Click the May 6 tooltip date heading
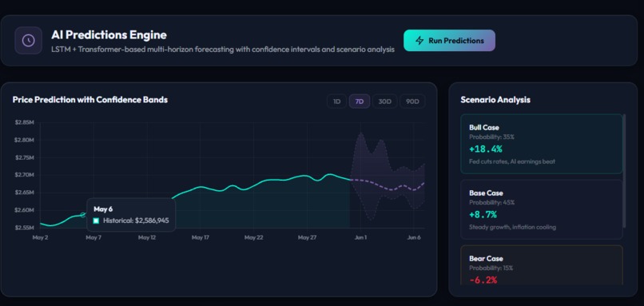Viewport: 644px width, 306px height. pyautogui.click(x=103, y=209)
